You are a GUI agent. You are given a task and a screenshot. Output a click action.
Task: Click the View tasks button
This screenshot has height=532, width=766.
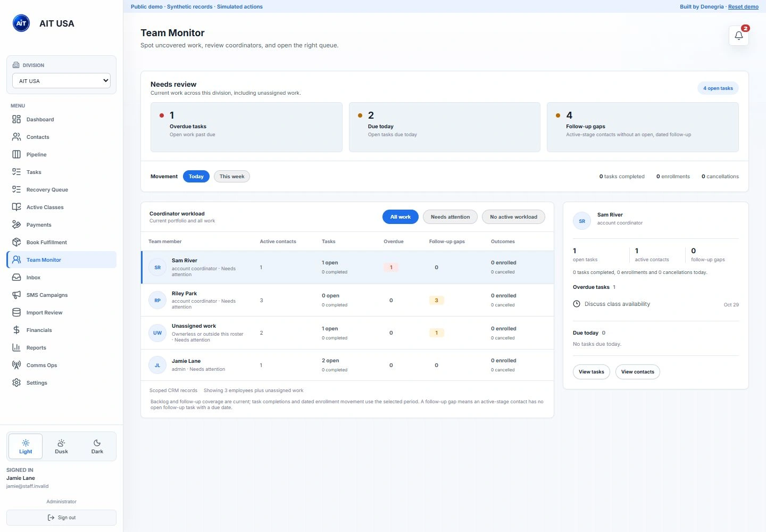tap(592, 372)
